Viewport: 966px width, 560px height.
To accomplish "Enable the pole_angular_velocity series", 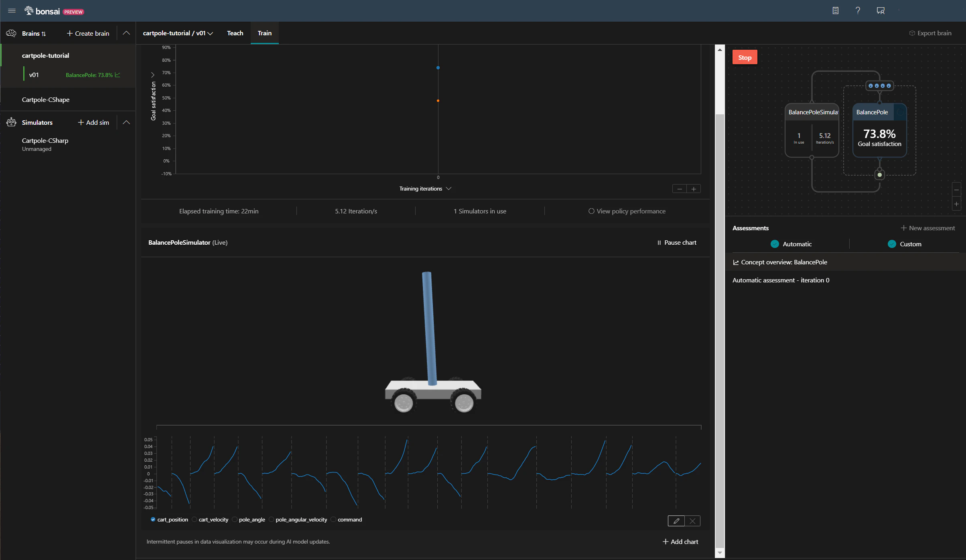I will [x=271, y=519].
